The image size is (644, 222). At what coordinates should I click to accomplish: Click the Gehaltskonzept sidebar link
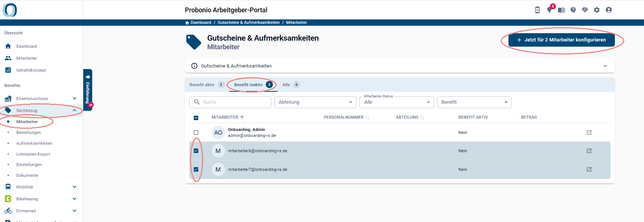tap(31, 70)
